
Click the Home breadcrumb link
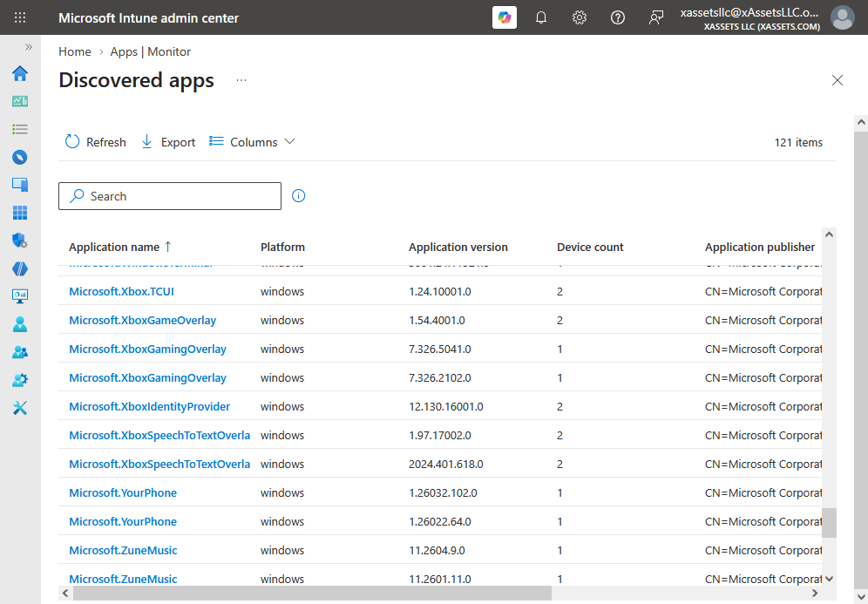click(x=75, y=51)
